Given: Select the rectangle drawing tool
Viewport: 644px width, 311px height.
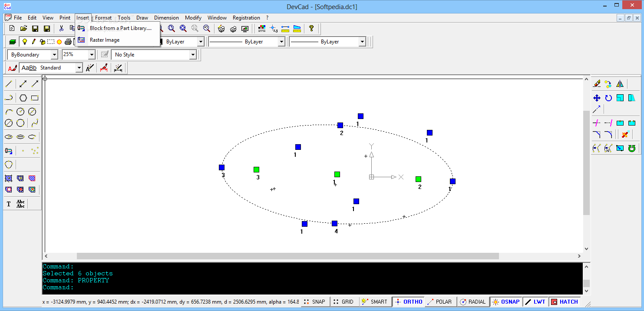Looking at the screenshot, I should pyautogui.click(x=35, y=98).
